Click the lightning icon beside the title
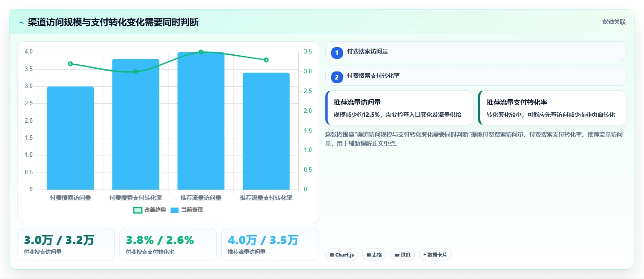This screenshot has width=644, height=279. (x=22, y=22)
